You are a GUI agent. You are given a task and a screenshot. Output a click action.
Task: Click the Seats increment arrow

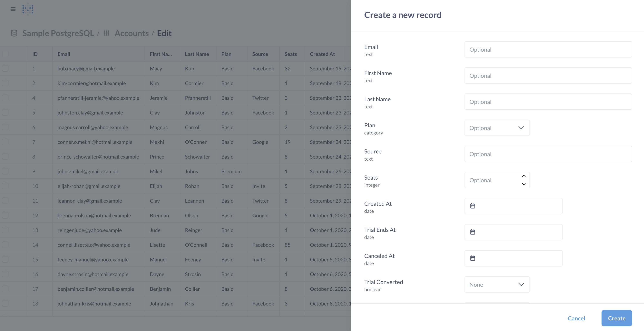click(524, 176)
